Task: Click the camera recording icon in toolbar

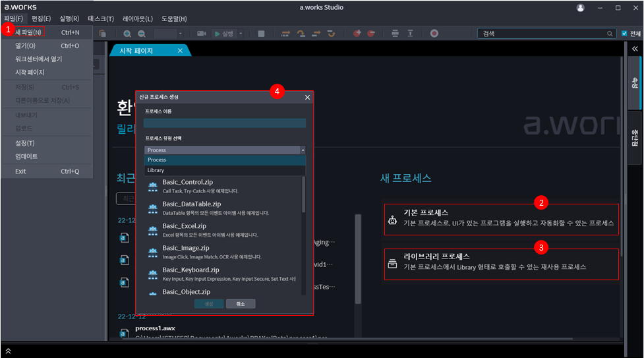Action: coord(201,34)
